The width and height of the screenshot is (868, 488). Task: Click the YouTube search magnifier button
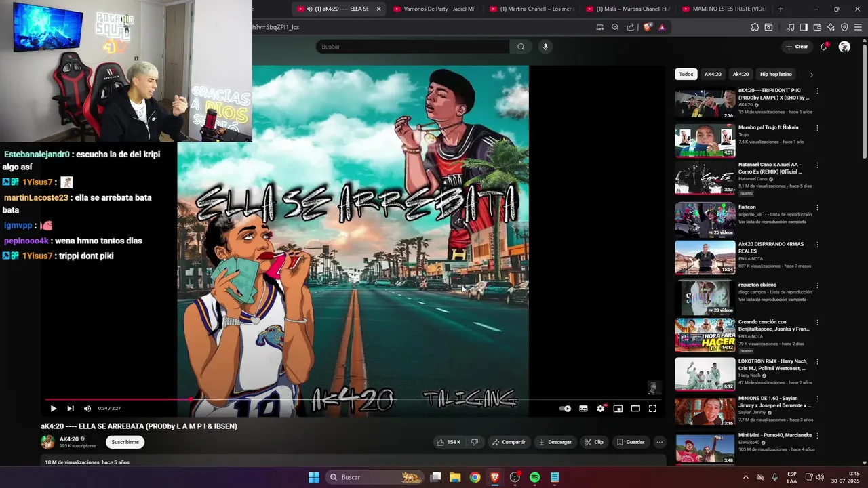pyautogui.click(x=521, y=47)
